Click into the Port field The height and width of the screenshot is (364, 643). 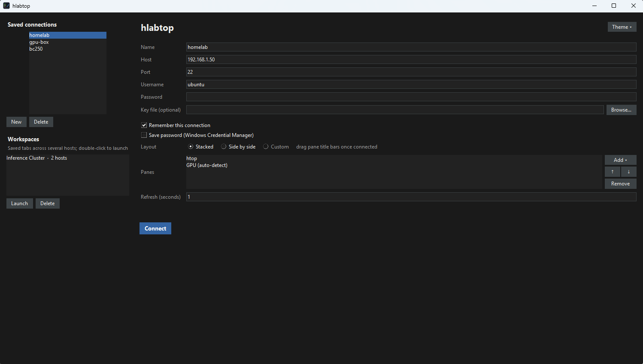pyautogui.click(x=411, y=72)
